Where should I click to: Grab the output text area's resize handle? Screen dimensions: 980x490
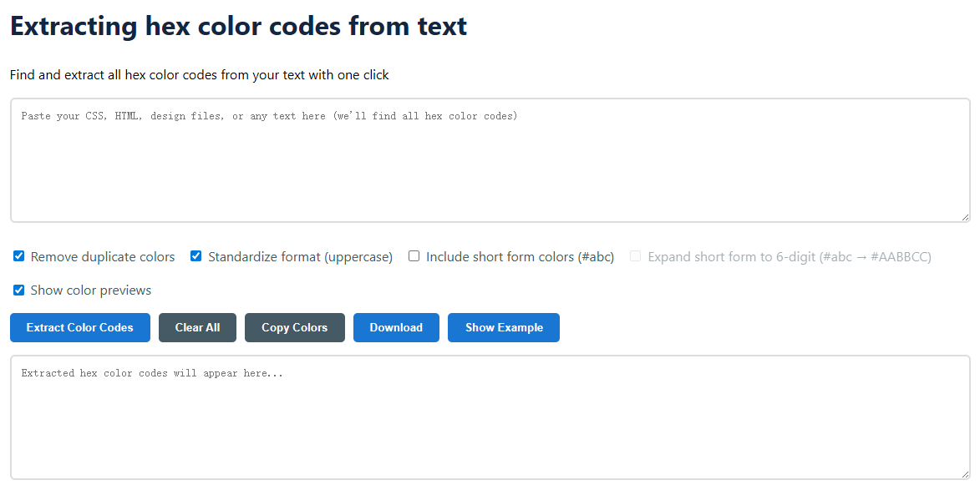(965, 474)
